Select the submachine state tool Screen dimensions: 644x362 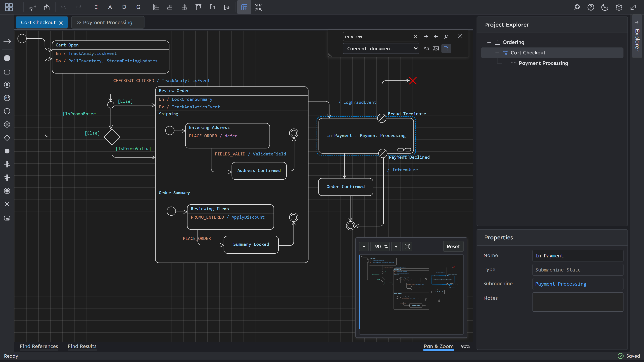pyautogui.click(x=7, y=218)
